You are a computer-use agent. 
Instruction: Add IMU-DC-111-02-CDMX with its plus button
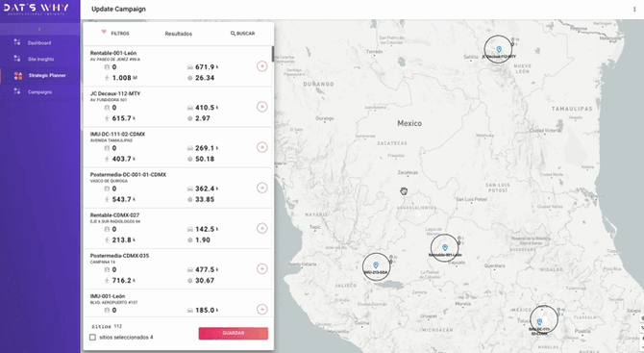coord(262,147)
